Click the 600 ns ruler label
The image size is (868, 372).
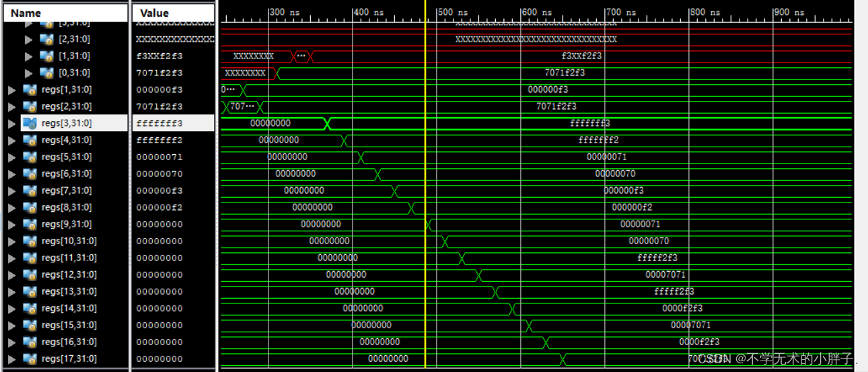pos(538,12)
